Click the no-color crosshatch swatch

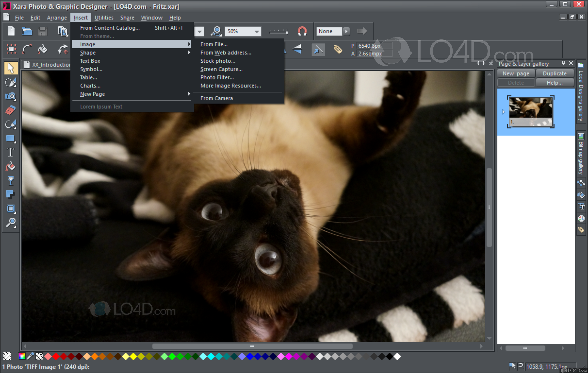click(39, 356)
